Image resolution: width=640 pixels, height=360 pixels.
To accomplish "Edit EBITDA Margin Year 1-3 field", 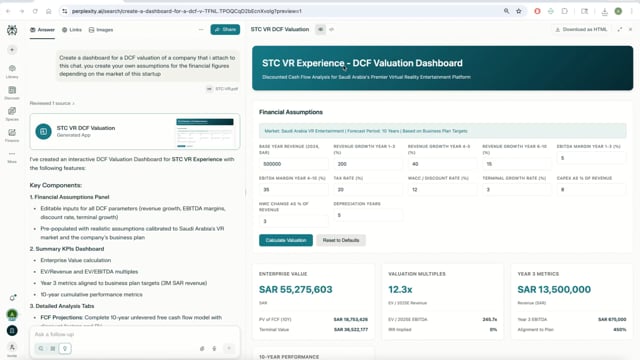I will coord(591,158).
